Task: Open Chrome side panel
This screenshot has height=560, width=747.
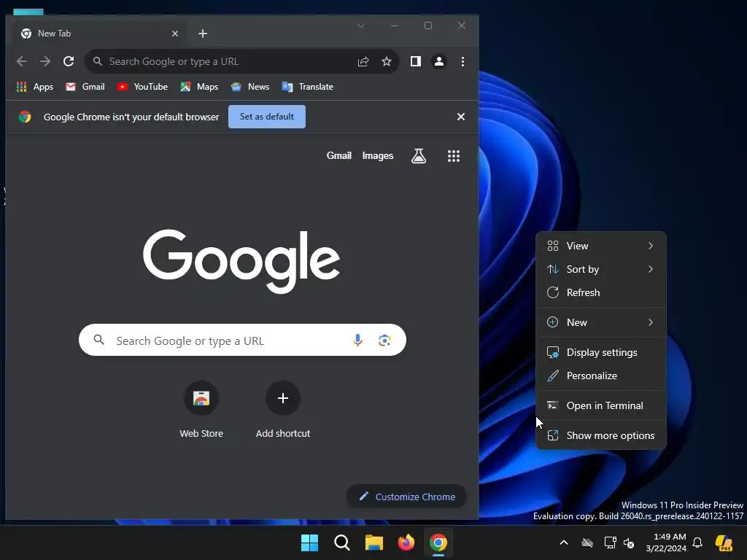Action: tap(415, 61)
